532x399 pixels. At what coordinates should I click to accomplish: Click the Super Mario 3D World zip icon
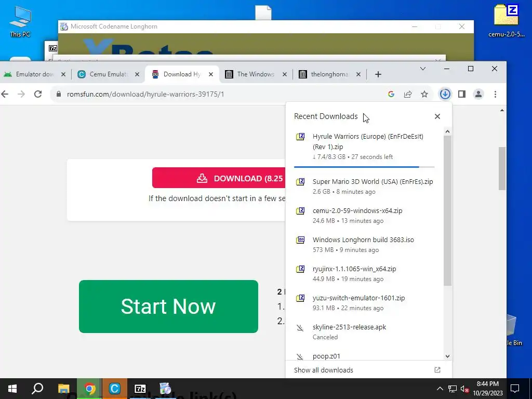(300, 182)
